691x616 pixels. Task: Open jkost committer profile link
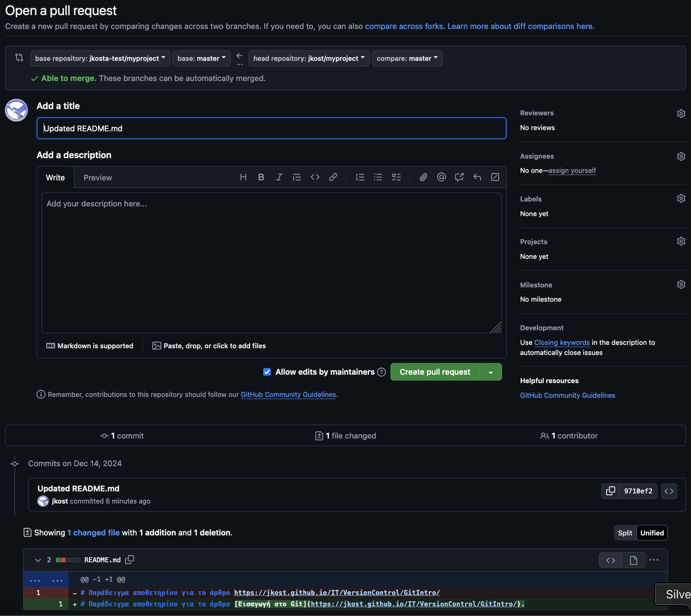pos(60,501)
